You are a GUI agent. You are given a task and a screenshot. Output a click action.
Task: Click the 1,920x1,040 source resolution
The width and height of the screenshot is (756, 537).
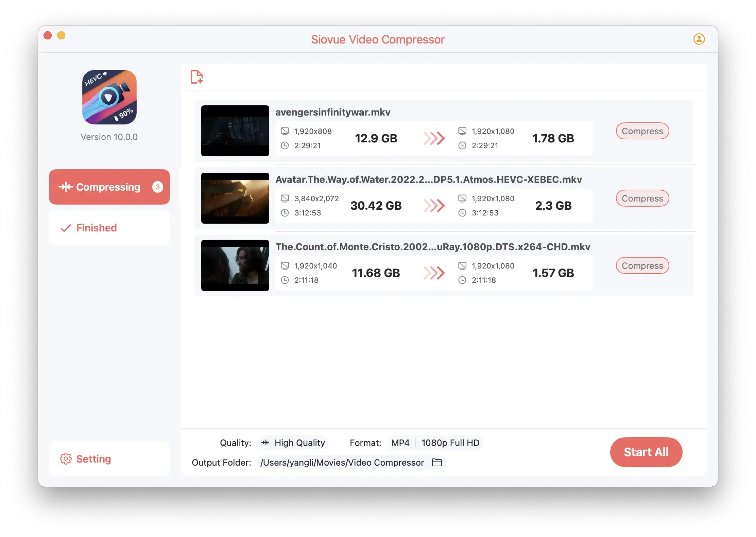[x=315, y=266]
